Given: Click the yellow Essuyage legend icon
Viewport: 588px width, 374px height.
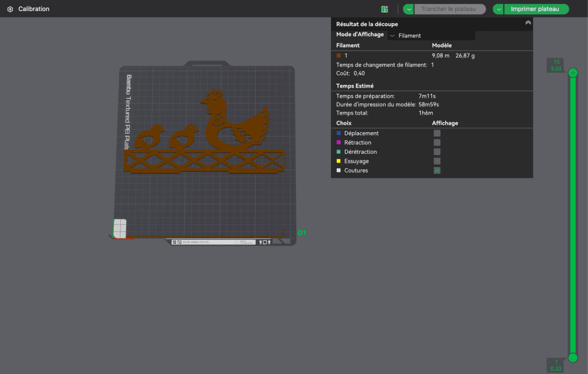Looking at the screenshot, I should coord(339,161).
